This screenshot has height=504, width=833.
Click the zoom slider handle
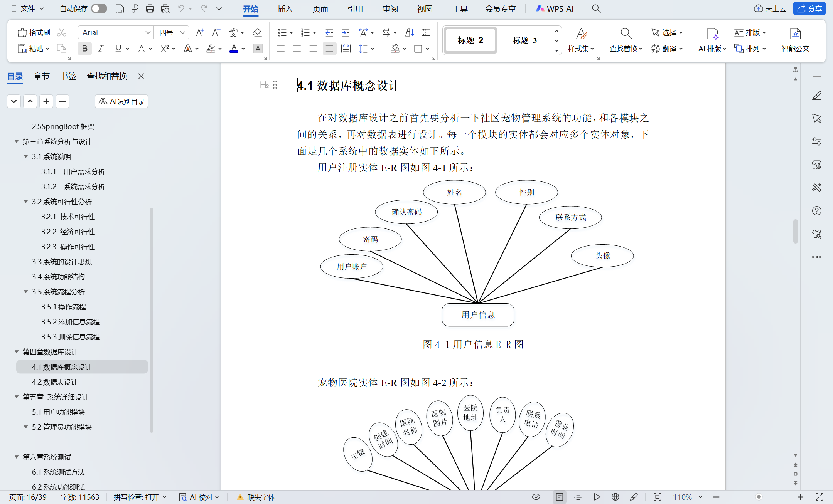point(759,497)
